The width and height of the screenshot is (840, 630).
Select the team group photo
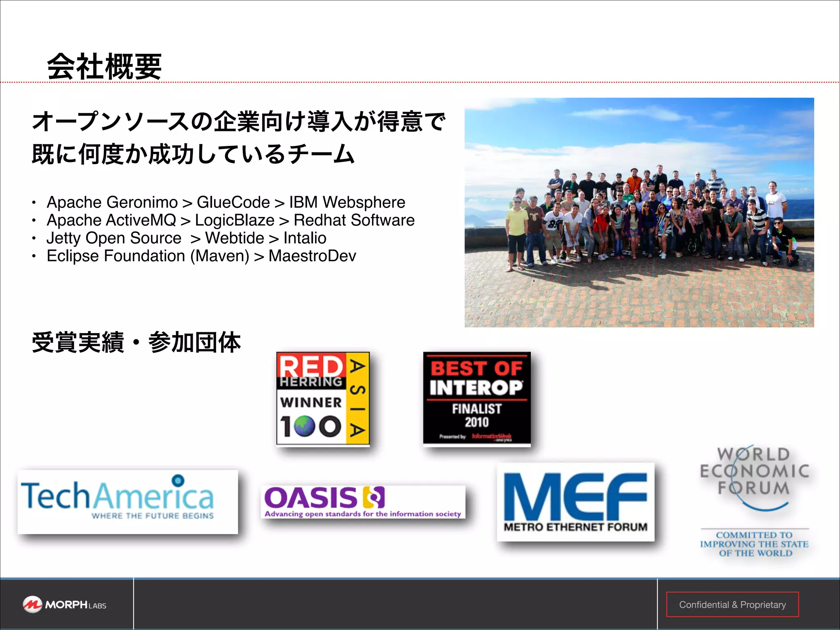pos(639,212)
